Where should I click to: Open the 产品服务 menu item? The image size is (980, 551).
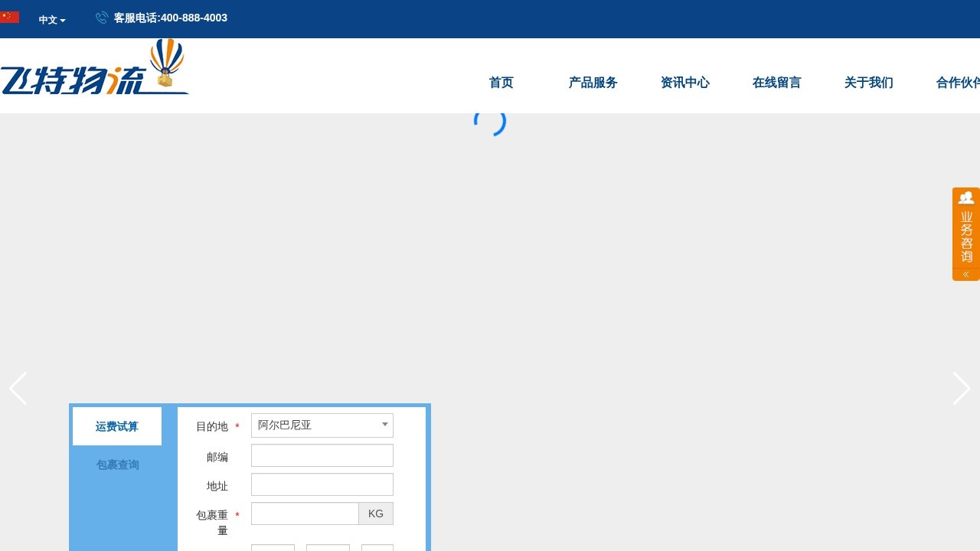pyautogui.click(x=593, y=83)
